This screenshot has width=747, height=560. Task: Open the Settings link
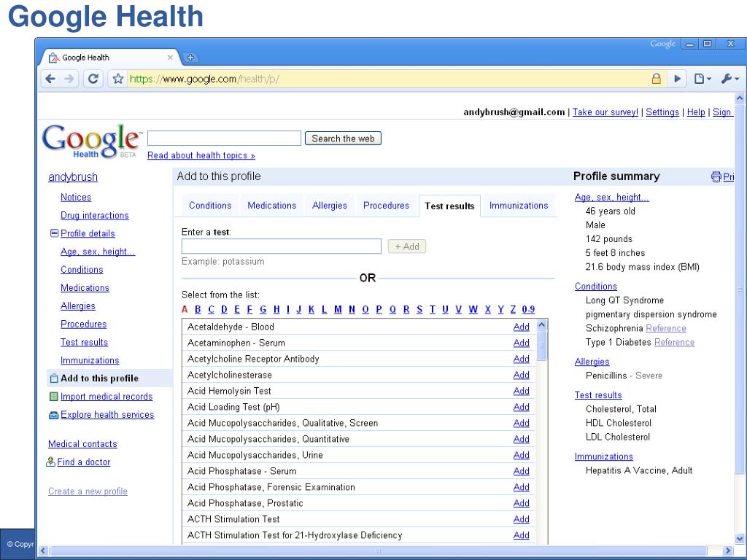point(662,112)
